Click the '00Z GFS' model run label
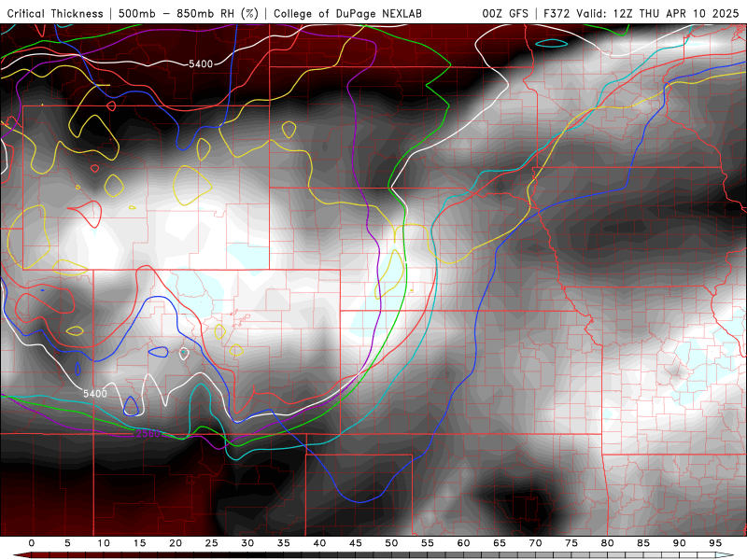This screenshot has width=747, height=560. [x=505, y=14]
